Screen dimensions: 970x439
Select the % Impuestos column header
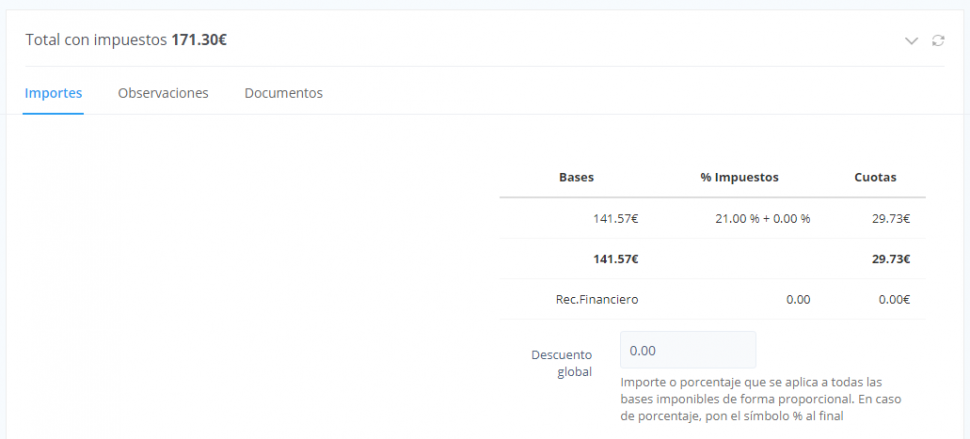739,177
